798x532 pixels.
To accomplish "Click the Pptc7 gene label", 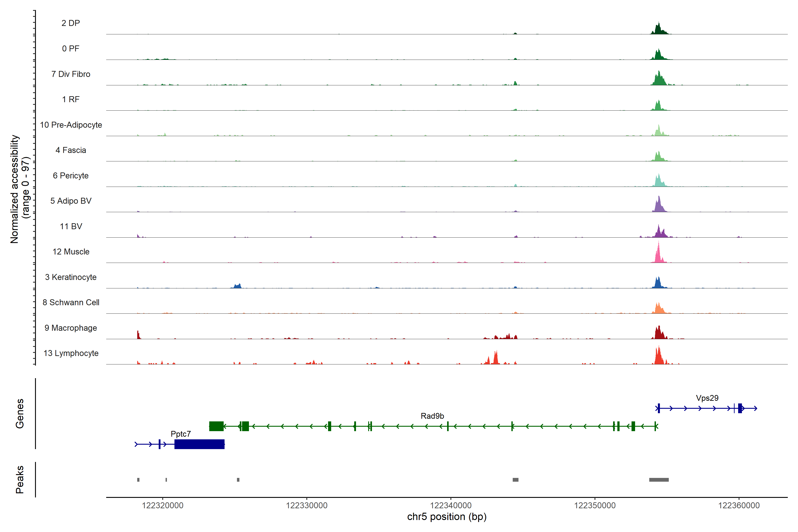I will coord(180,434).
